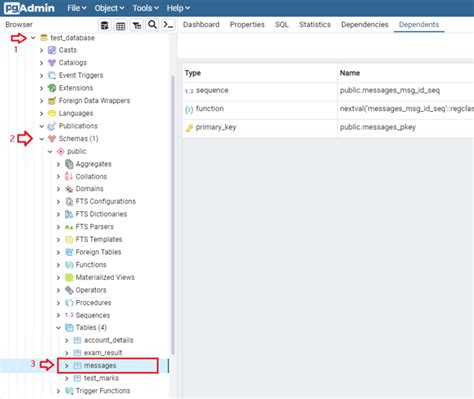The width and height of the screenshot is (474, 399).
Task: Click the Aggregates node icon
Action: [x=69, y=164]
